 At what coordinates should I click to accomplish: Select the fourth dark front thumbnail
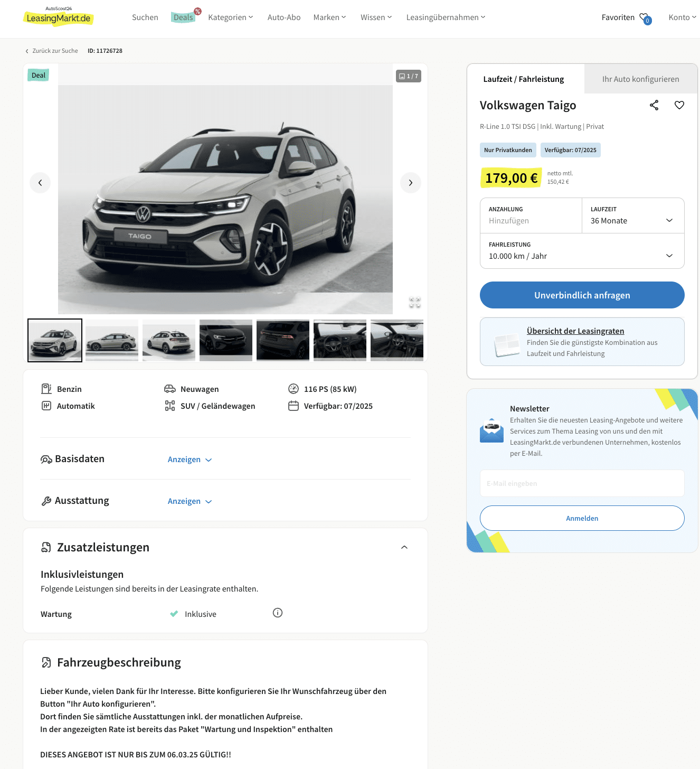[x=226, y=340]
